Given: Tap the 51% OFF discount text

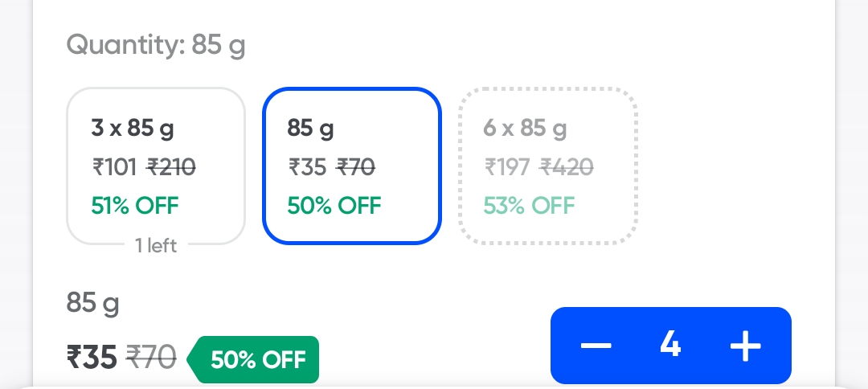Looking at the screenshot, I should [135, 205].
